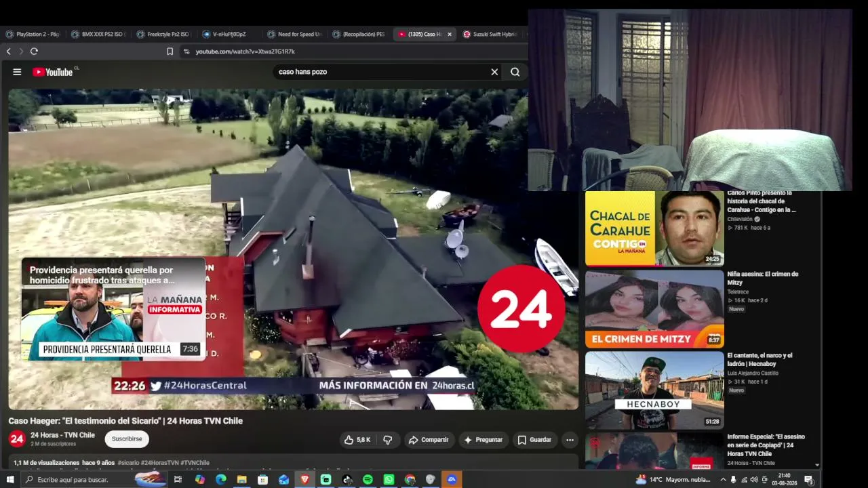Open the Mail app from the taskbar

tap(283, 480)
